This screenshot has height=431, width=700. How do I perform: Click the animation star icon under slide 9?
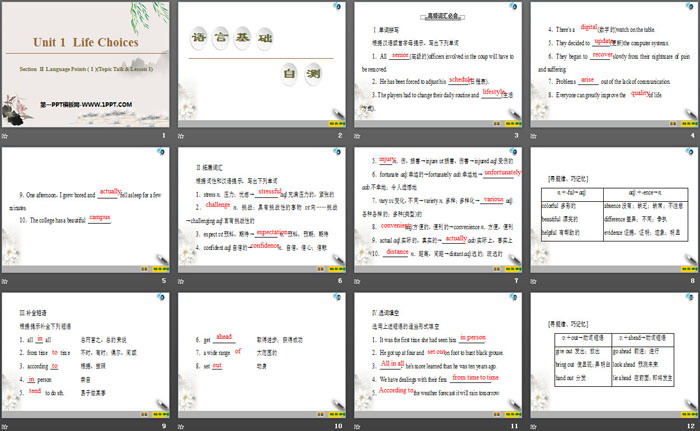click(5, 427)
